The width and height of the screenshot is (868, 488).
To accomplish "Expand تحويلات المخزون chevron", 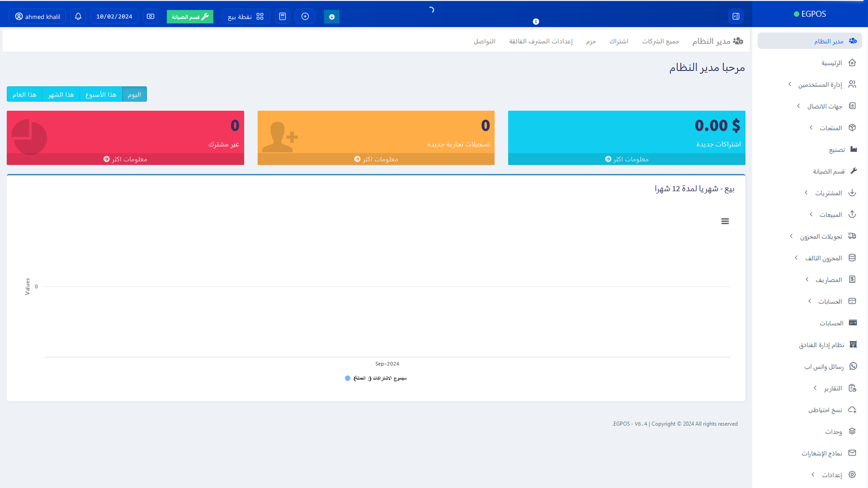I will tap(792, 236).
